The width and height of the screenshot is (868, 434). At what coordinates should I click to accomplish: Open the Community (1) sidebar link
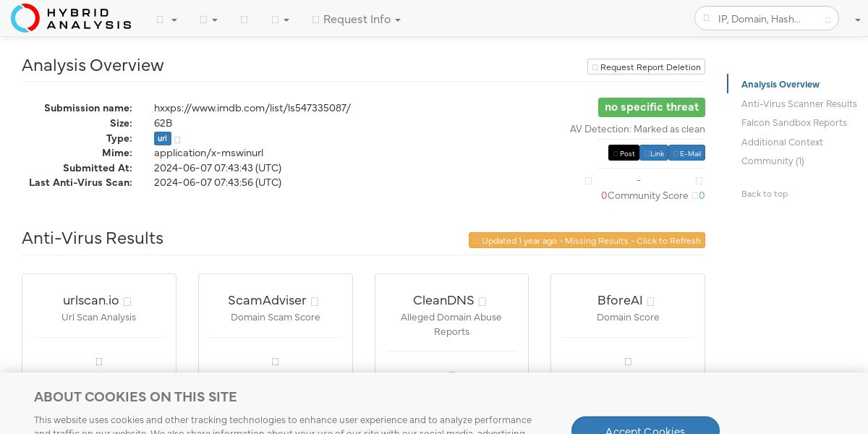[x=773, y=161]
